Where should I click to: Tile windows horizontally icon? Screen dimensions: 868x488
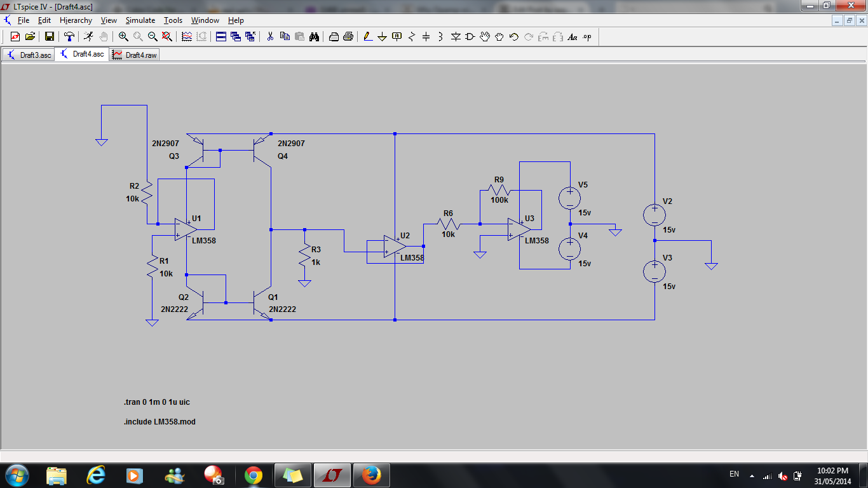(221, 37)
